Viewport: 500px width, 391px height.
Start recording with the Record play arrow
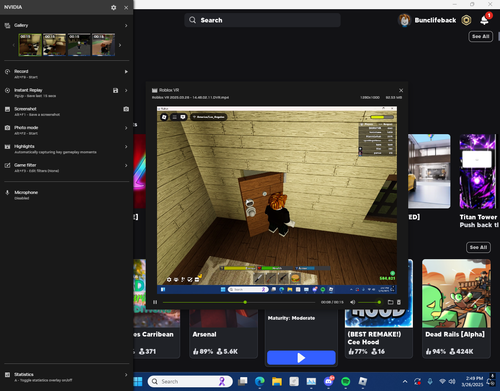[x=126, y=72]
